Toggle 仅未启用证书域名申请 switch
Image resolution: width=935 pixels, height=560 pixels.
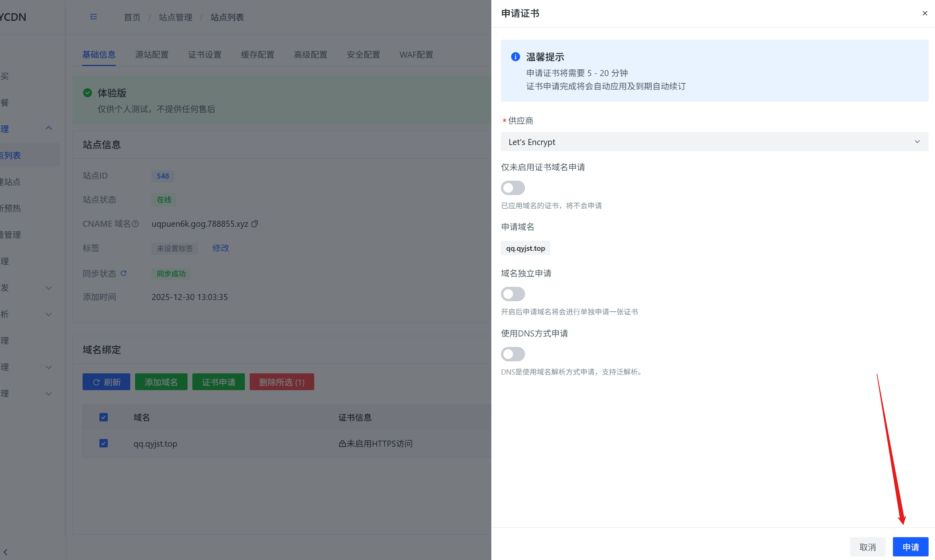513,188
